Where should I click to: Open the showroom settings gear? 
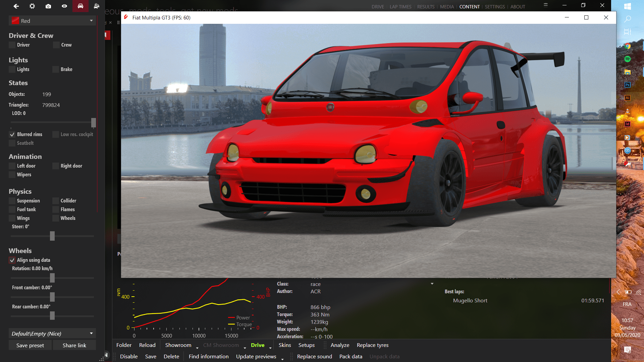pos(32,6)
